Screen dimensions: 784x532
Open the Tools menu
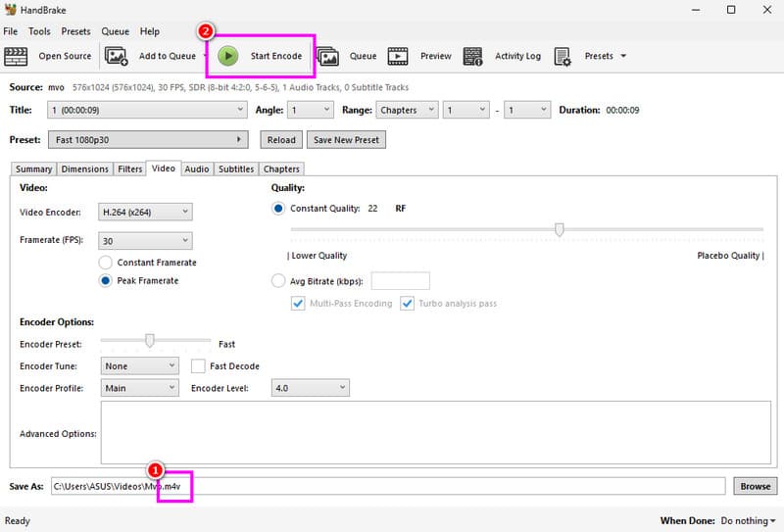[x=39, y=31]
